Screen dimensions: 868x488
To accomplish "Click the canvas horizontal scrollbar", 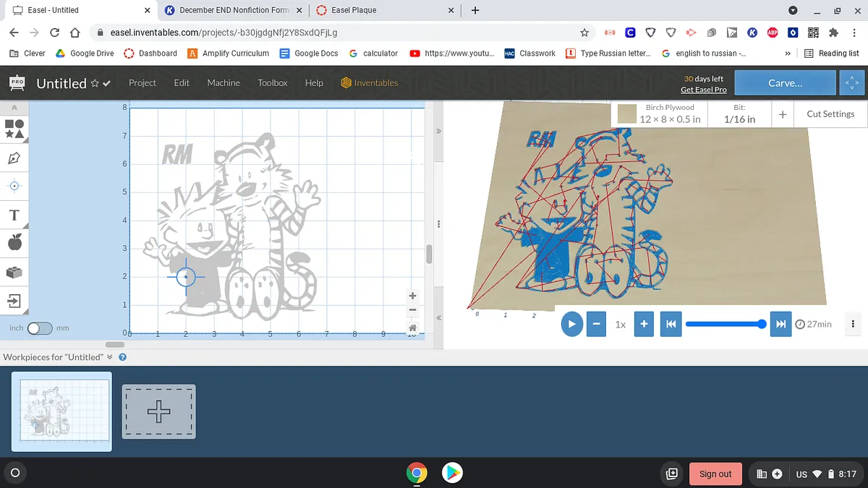I will (x=115, y=345).
